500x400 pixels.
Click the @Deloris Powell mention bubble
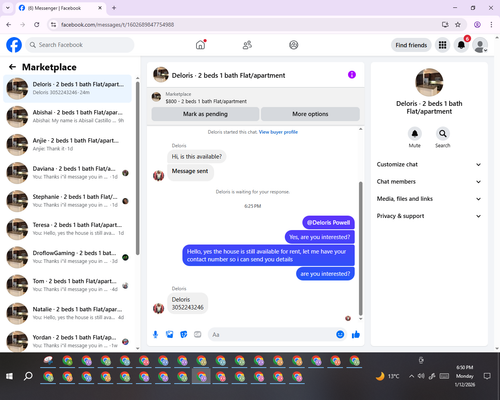(328, 223)
